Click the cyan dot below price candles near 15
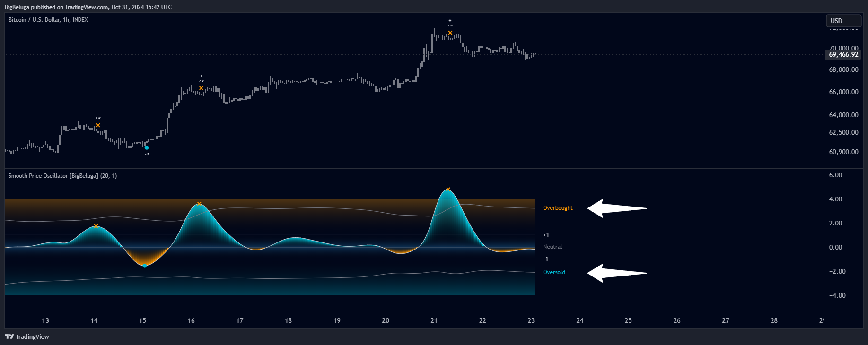 point(147,148)
